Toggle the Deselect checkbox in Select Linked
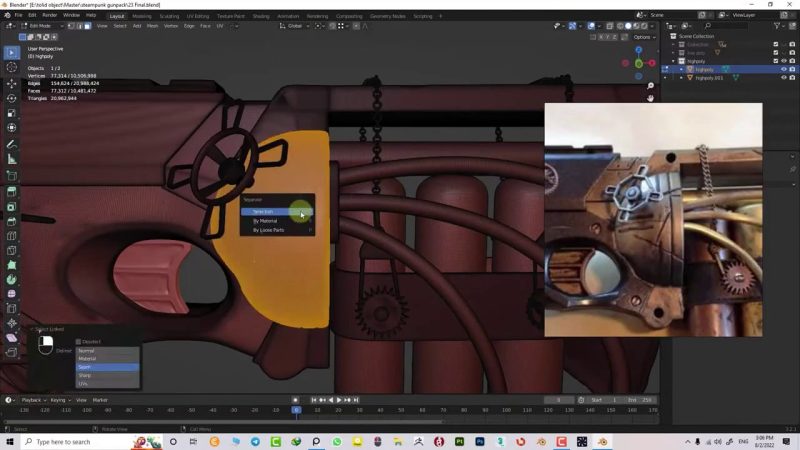 pyautogui.click(x=80, y=342)
